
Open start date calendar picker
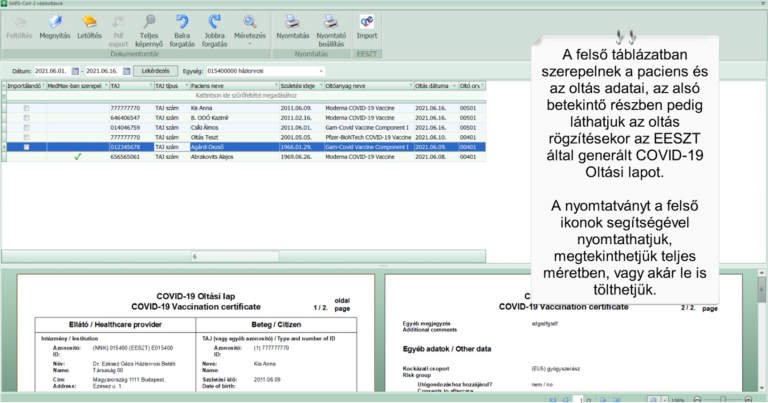(x=74, y=72)
